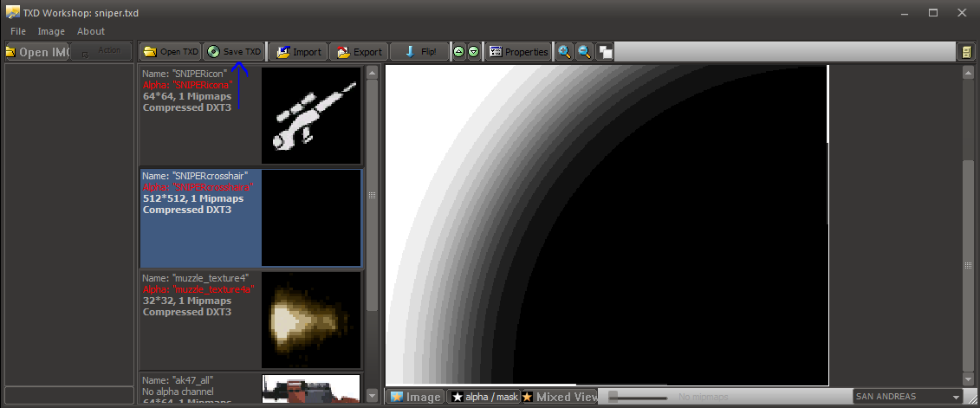This screenshot has width=980, height=408.
Task: Open the File menu
Action: click(18, 31)
